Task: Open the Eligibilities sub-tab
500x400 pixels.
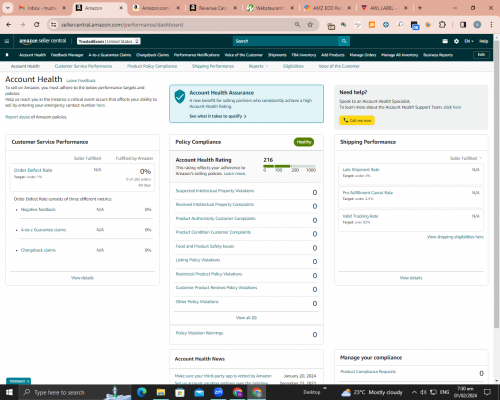Action: pyautogui.click(x=293, y=66)
